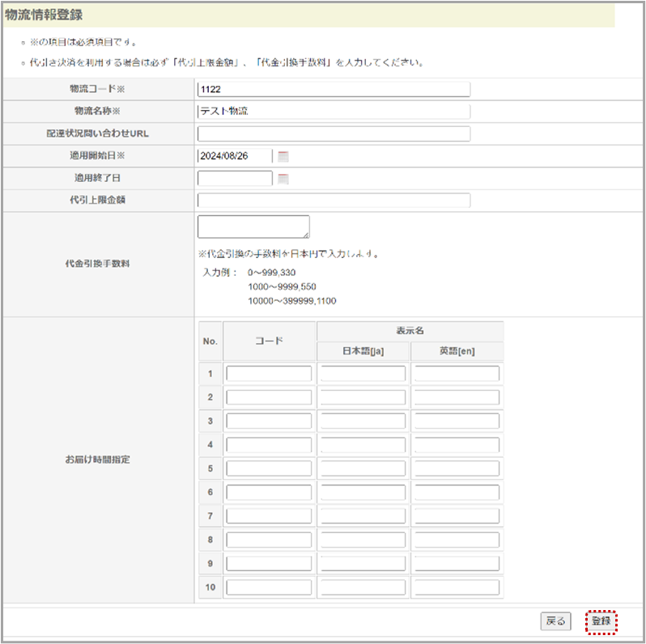The image size is (646, 644).
Task: Click the row 10 コード field
Action: [269, 587]
